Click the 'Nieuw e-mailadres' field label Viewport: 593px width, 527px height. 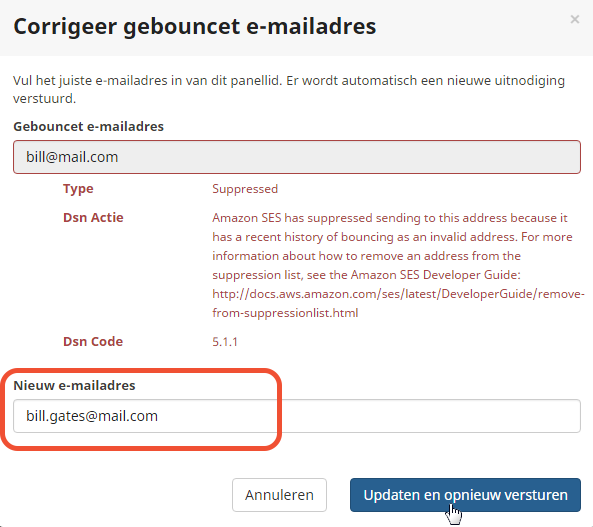(74, 385)
